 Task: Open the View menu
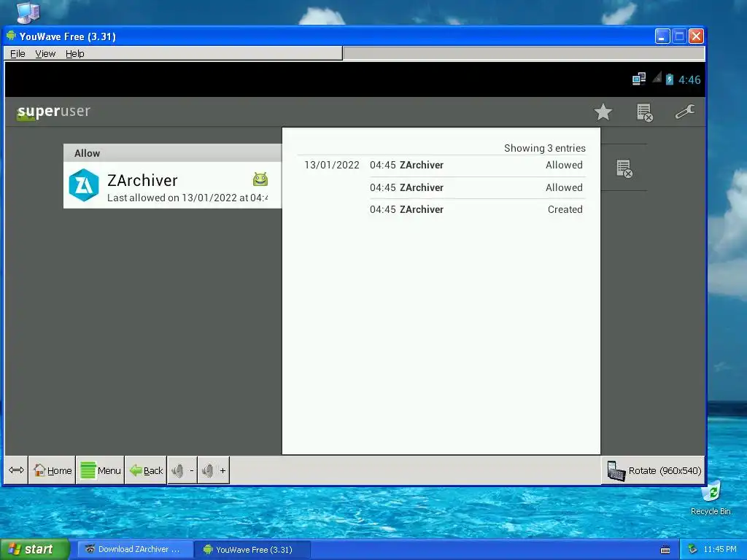pos(45,54)
